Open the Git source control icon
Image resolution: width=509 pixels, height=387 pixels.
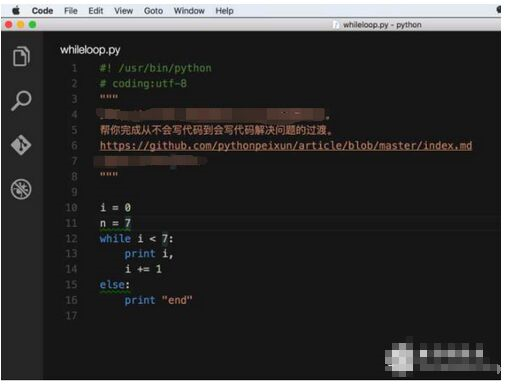21,145
